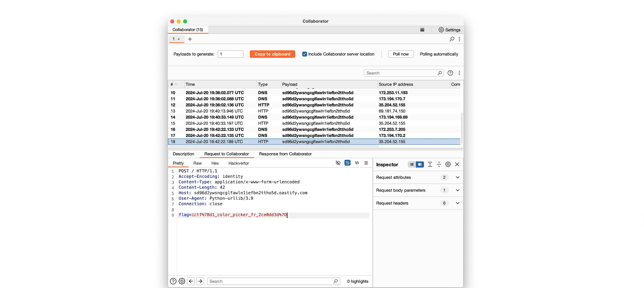
Task: Toggle show newline \n characters
Action: point(357,163)
